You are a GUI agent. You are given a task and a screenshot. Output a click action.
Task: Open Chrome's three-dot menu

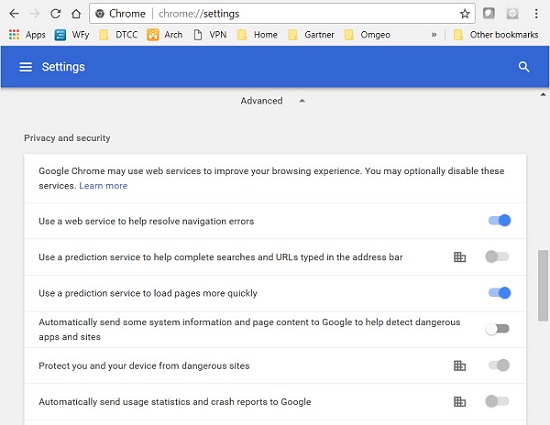pos(536,13)
